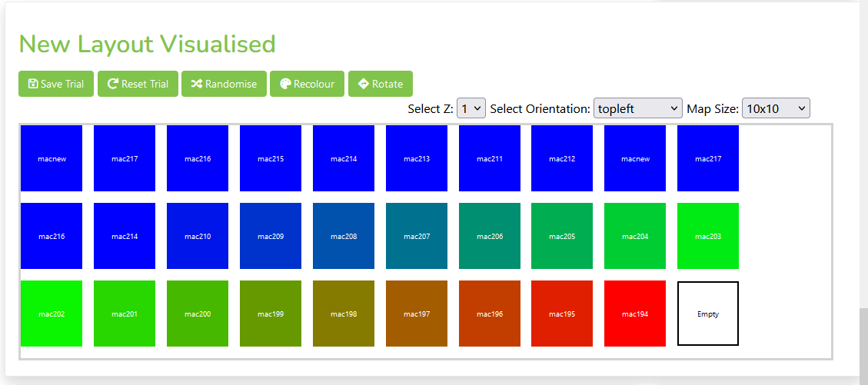Click the red mac194 tile
Image resolution: width=868 pixels, height=385 pixels.
[634, 314]
